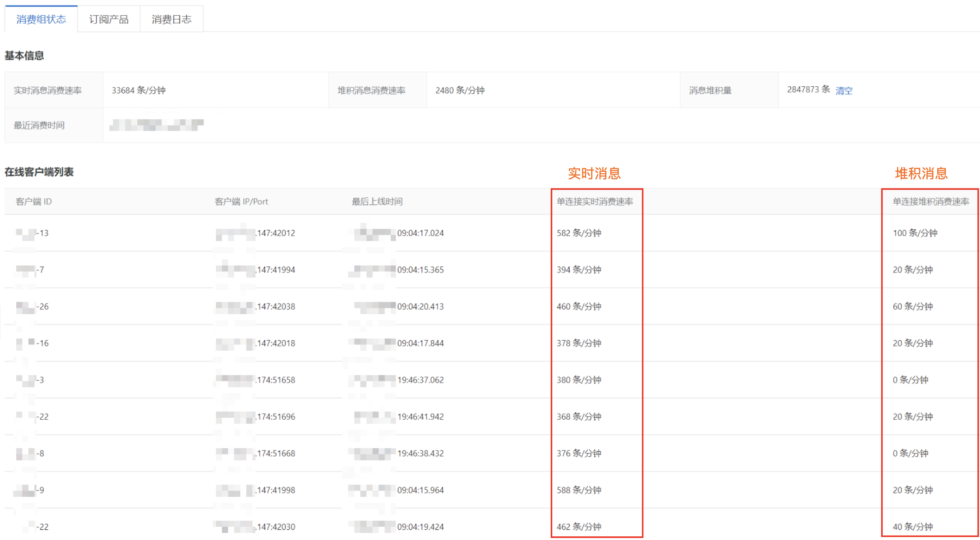This screenshot has width=980, height=540.
Task: Select the row with 380 条/分钟 rate
Action: (579, 380)
